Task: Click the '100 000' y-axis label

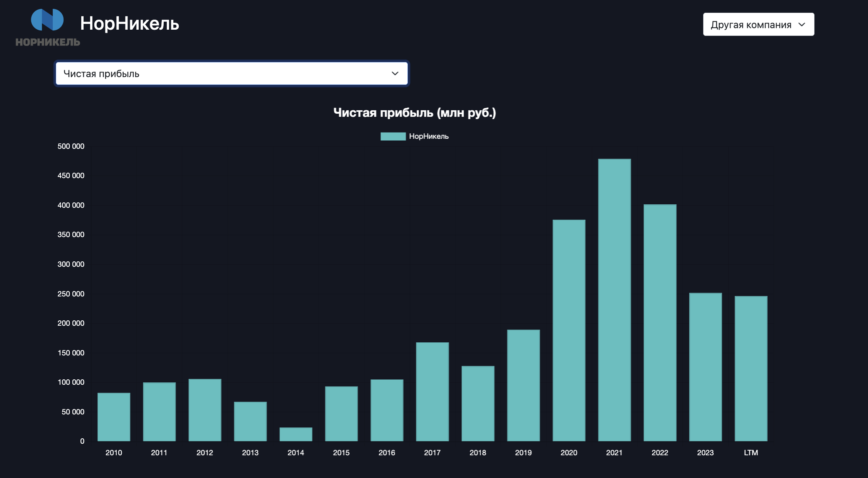Action: [71, 382]
